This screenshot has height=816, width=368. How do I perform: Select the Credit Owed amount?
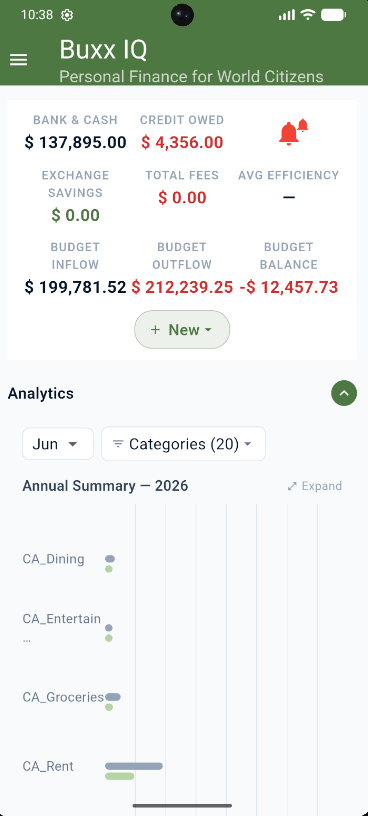(182, 142)
